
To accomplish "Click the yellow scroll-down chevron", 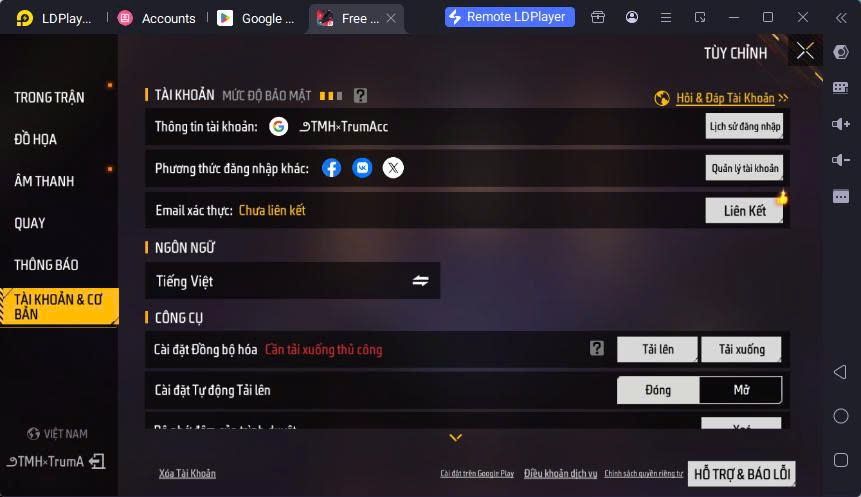I will (456, 438).
